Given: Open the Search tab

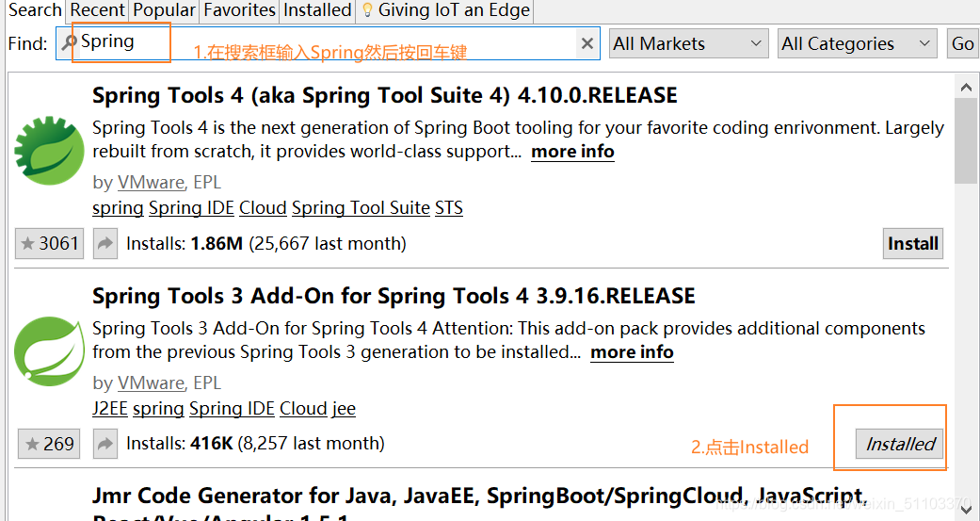Looking at the screenshot, I should [x=35, y=10].
